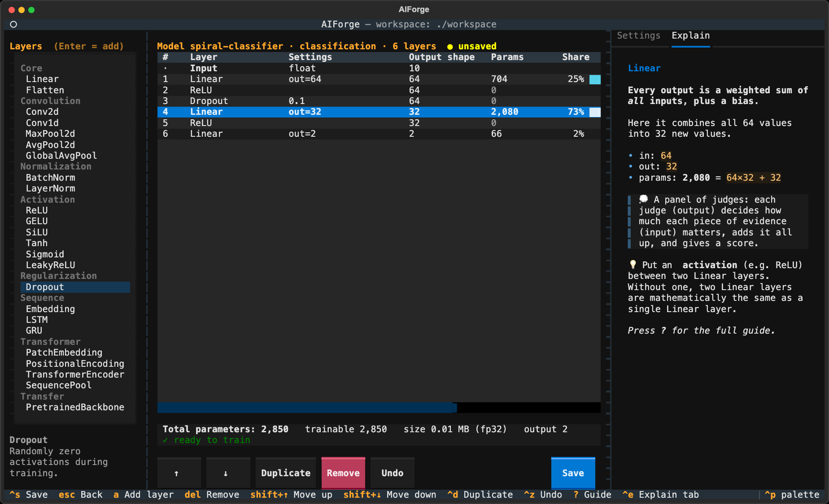Click layer 3 Dropout 0.1 row

click(379, 101)
